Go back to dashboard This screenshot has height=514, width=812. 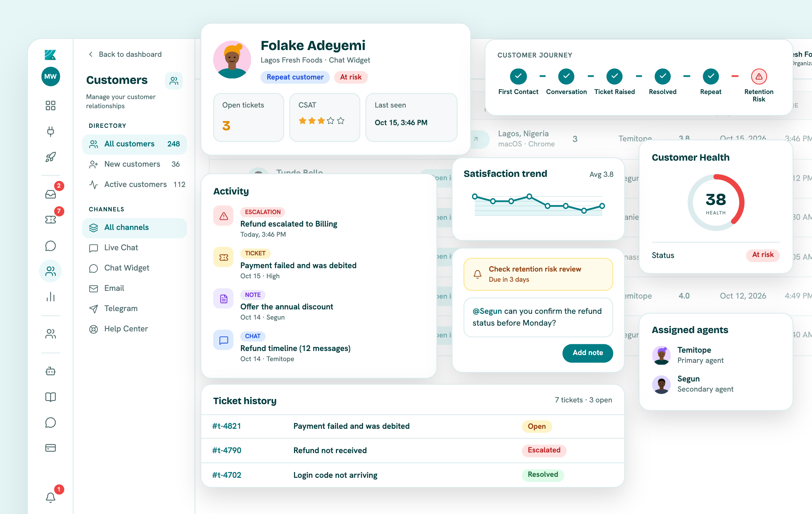[x=125, y=54]
